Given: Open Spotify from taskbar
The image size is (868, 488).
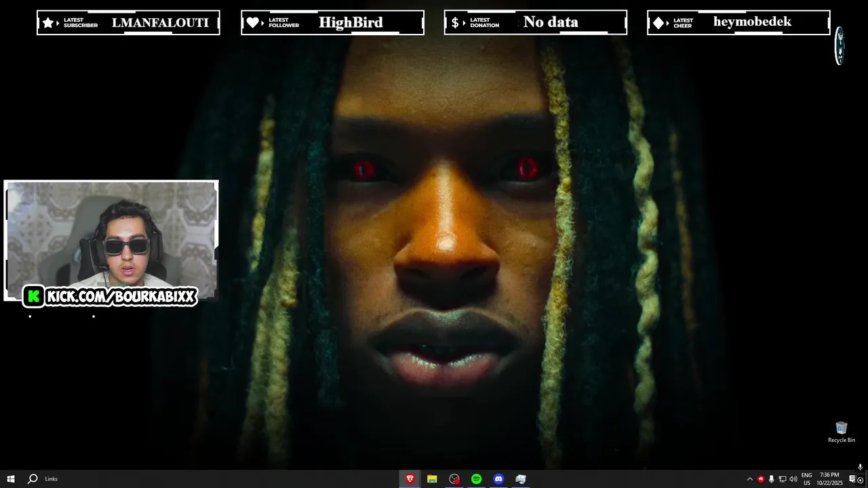Looking at the screenshot, I should (477, 479).
